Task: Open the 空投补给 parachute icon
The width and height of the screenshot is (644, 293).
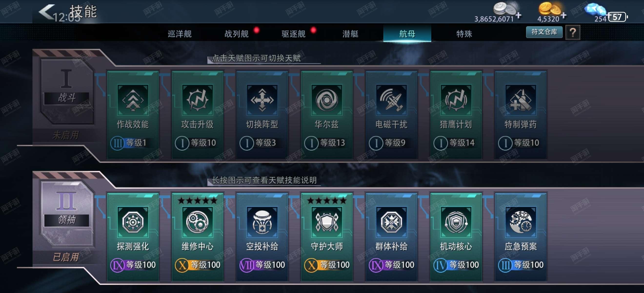Action: pyautogui.click(x=262, y=222)
